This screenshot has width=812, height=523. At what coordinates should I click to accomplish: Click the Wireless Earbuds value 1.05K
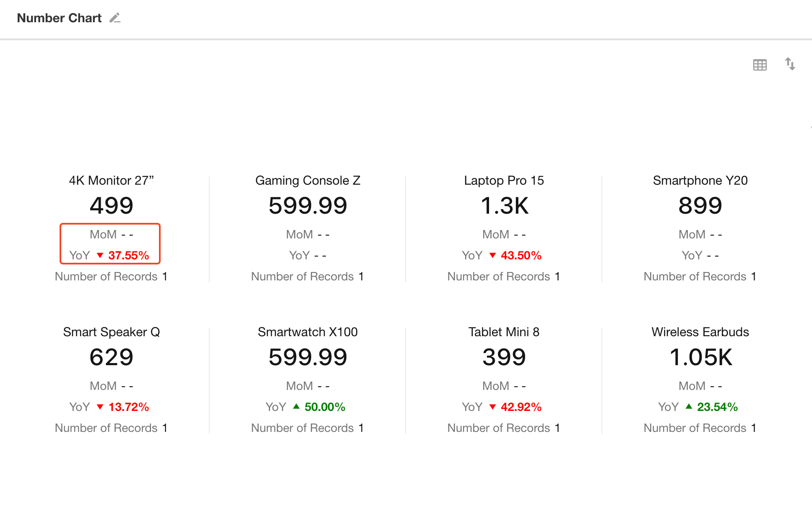click(x=700, y=357)
